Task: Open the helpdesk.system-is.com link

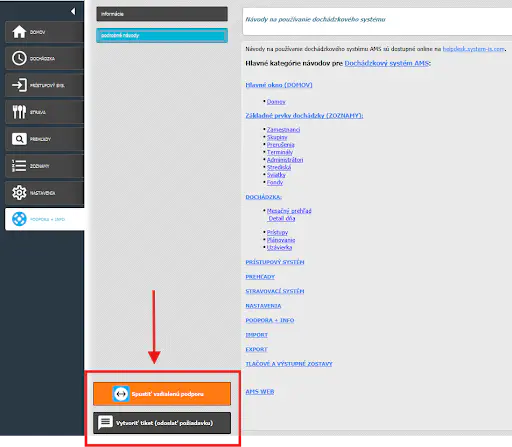Action: point(473,49)
